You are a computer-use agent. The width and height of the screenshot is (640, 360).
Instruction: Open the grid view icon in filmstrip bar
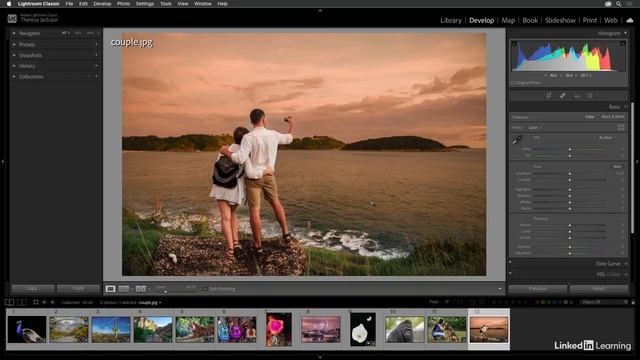point(36,302)
